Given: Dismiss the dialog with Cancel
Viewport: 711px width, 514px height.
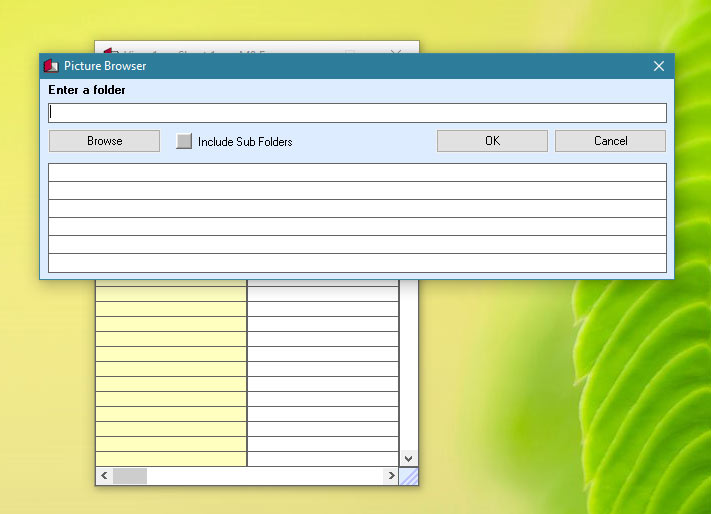Looking at the screenshot, I should tap(610, 141).
